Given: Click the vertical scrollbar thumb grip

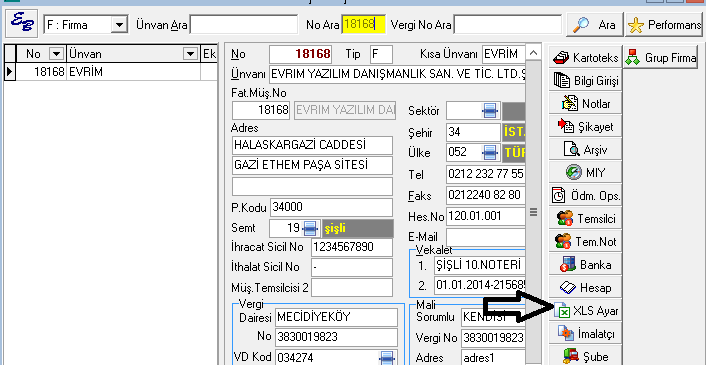Looking at the screenshot, I should click(533, 212).
